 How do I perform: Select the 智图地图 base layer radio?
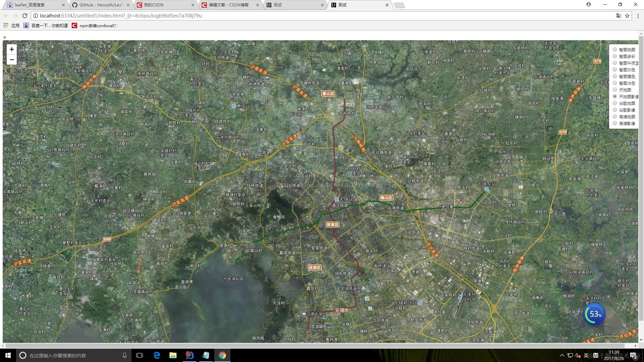click(x=615, y=50)
